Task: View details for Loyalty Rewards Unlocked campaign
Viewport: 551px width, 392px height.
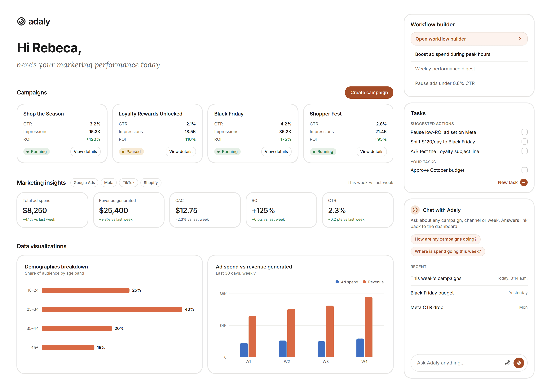Action: click(x=181, y=152)
